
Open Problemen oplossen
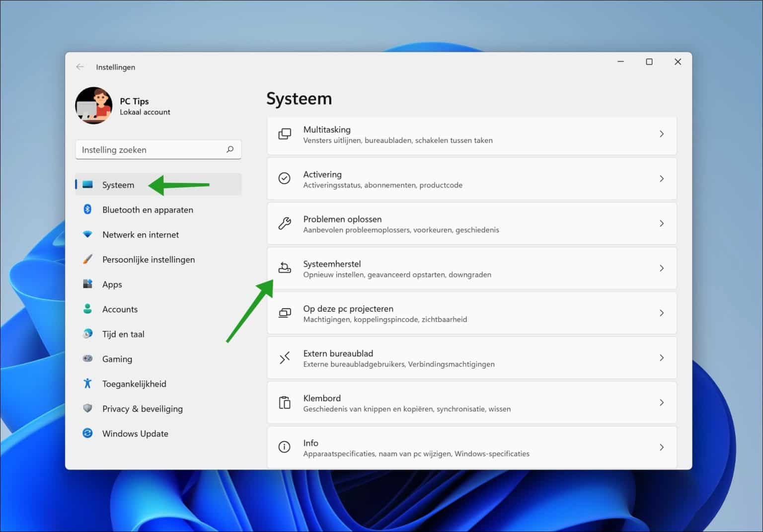[472, 224]
